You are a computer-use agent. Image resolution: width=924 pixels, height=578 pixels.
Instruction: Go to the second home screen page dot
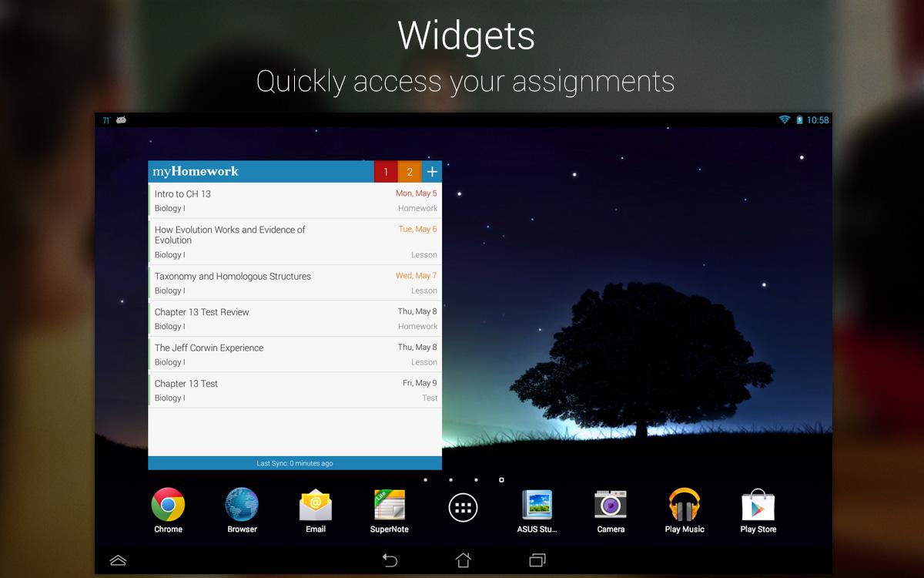pos(450,479)
